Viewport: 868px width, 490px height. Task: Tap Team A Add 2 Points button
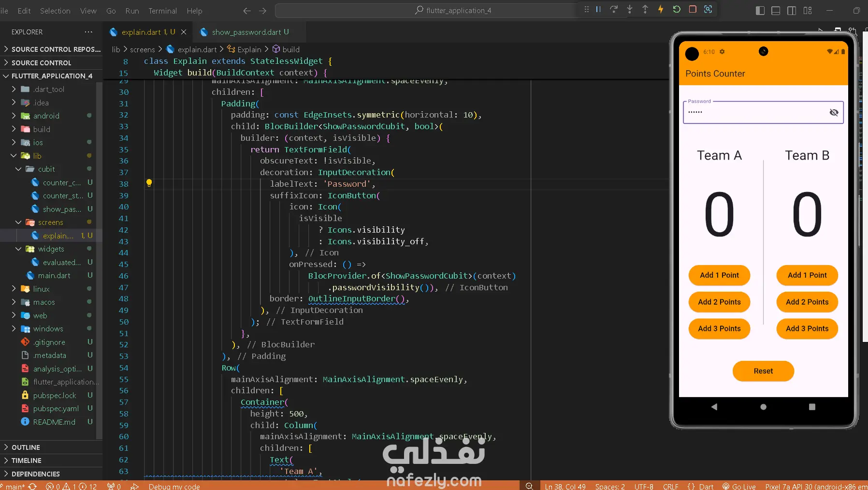click(x=719, y=302)
